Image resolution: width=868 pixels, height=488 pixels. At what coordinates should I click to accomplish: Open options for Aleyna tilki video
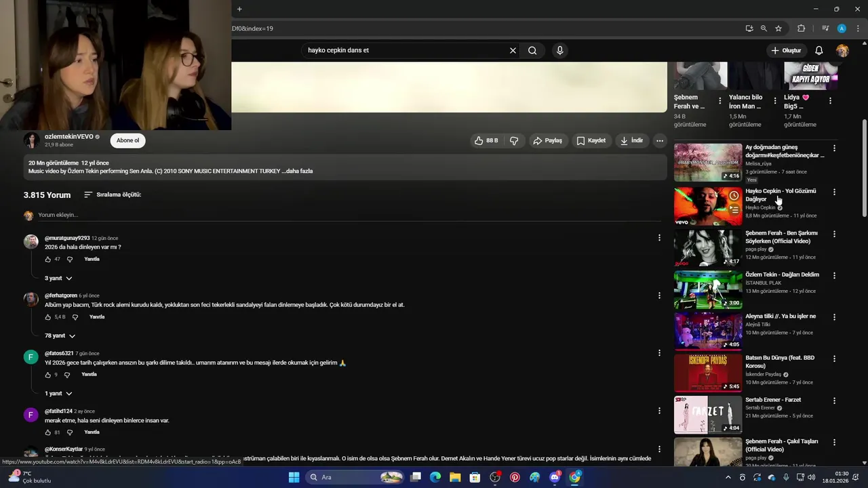point(834,317)
